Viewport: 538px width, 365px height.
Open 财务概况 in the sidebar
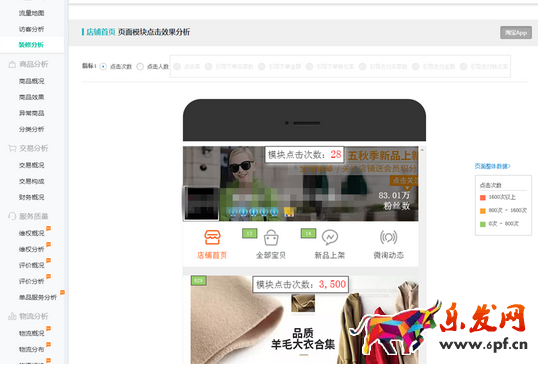(32, 197)
